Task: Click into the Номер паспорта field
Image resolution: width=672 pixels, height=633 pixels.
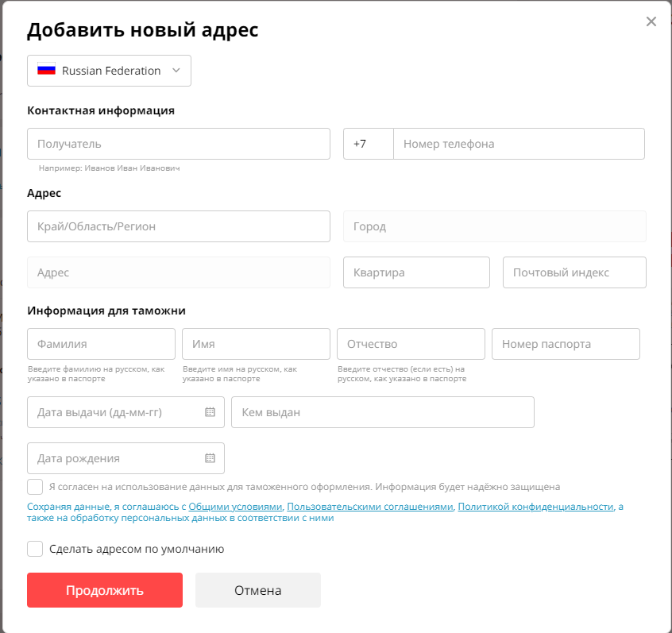Action: 565,344
